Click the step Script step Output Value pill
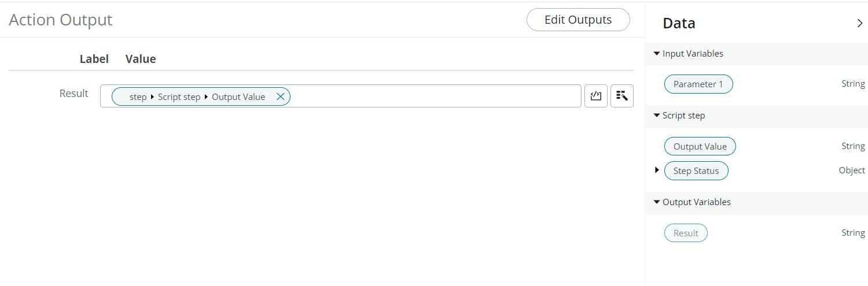This screenshot has height=286, width=868. [x=197, y=96]
